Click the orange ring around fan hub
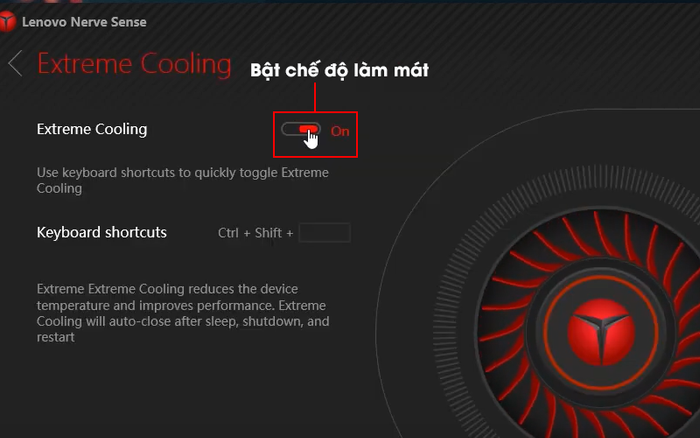700x438 pixels. click(x=600, y=333)
